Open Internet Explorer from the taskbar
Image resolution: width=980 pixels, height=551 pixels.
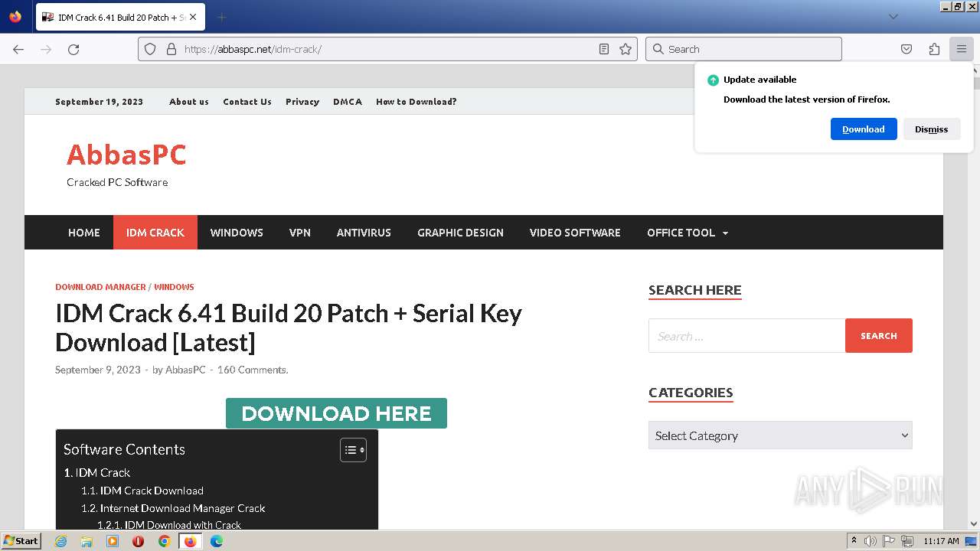pos(60,541)
